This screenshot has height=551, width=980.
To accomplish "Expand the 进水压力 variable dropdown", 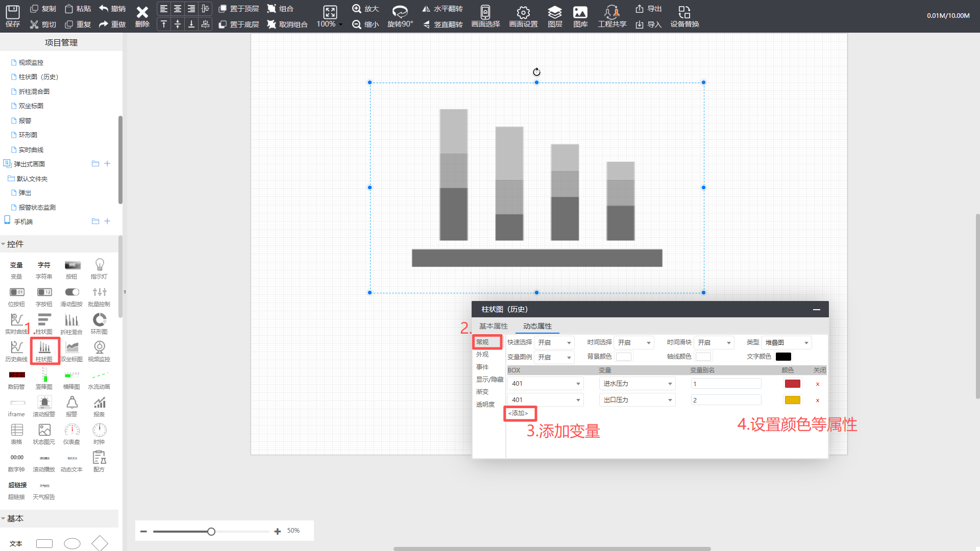I will [637, 384].
